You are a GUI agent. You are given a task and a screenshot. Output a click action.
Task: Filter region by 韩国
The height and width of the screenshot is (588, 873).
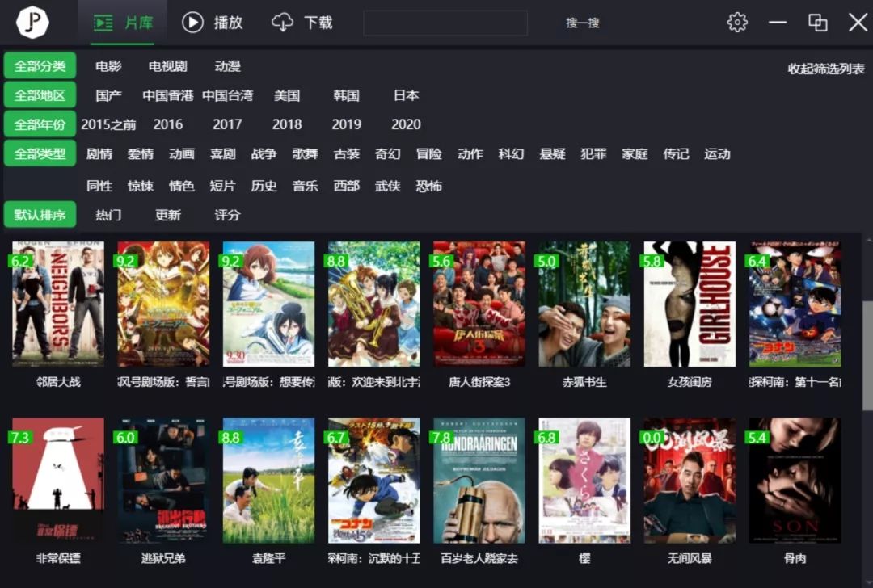(346, 95)
